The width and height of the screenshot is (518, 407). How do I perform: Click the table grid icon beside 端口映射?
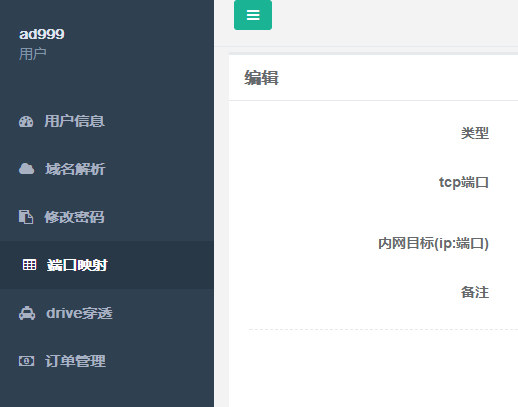pyautogui.click(x=29, y=265)
